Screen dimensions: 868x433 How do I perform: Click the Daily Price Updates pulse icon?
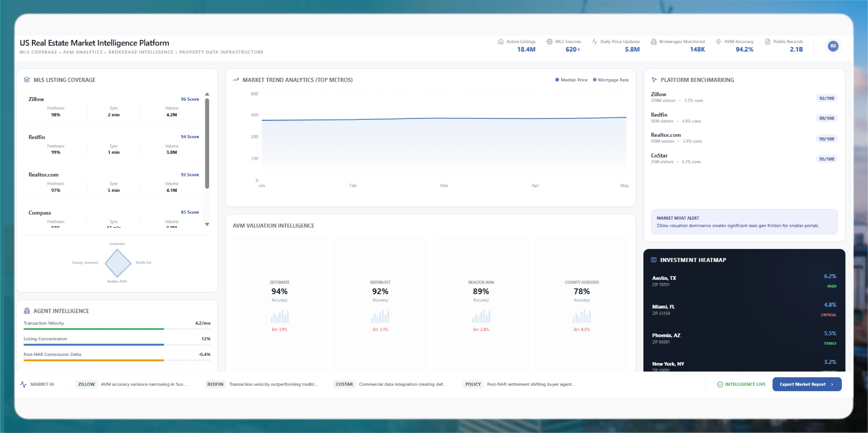pos(595,42)
